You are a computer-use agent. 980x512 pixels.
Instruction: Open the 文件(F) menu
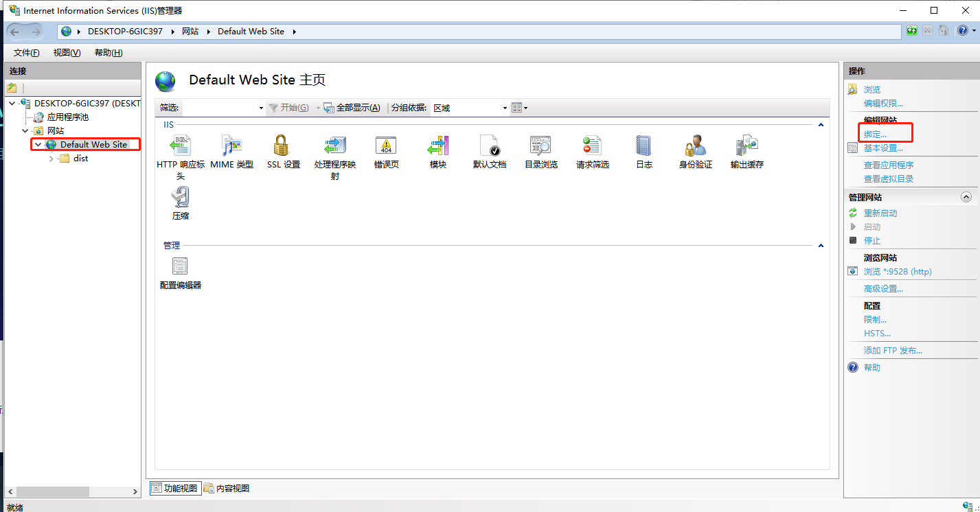click(26, 53)
